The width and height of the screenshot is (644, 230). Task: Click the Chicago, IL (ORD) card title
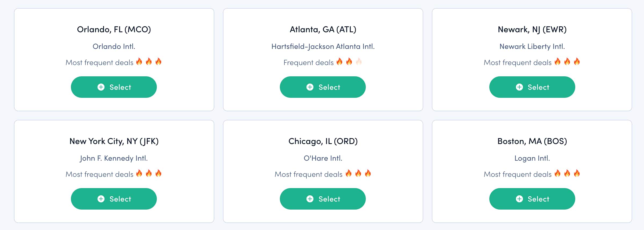(x=323, y=141)
